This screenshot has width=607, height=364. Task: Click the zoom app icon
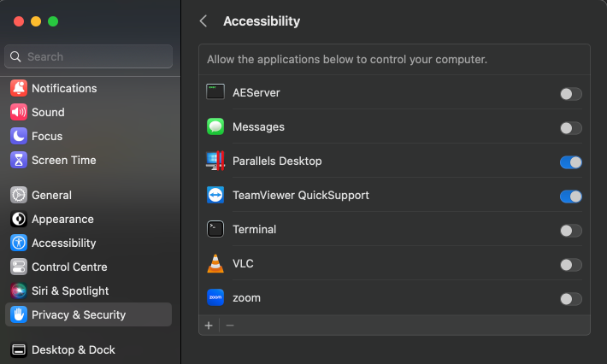(x=215, y=297)
